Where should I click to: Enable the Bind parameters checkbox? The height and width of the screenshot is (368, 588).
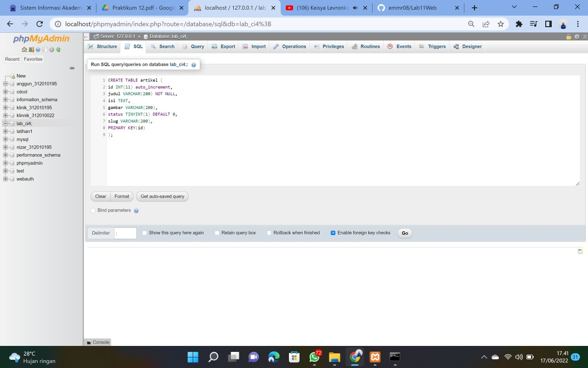pyautogui.click(x=93, y=210)
